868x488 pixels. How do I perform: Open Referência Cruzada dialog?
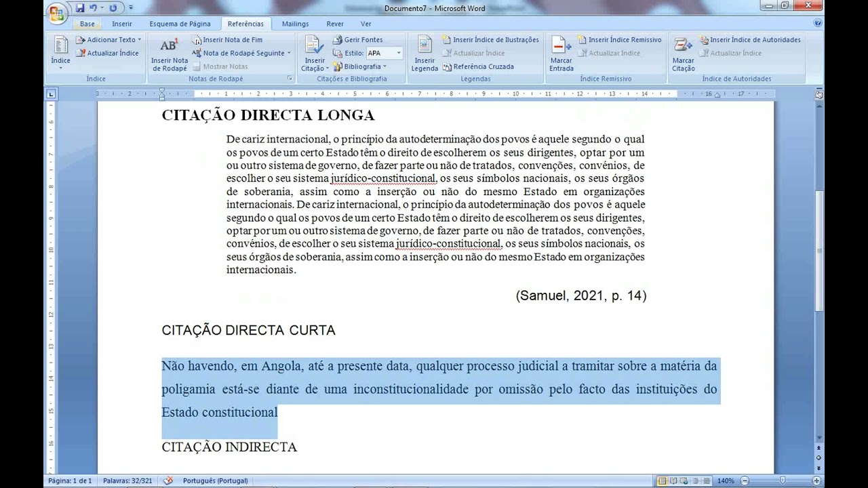(x=478, y=66)
